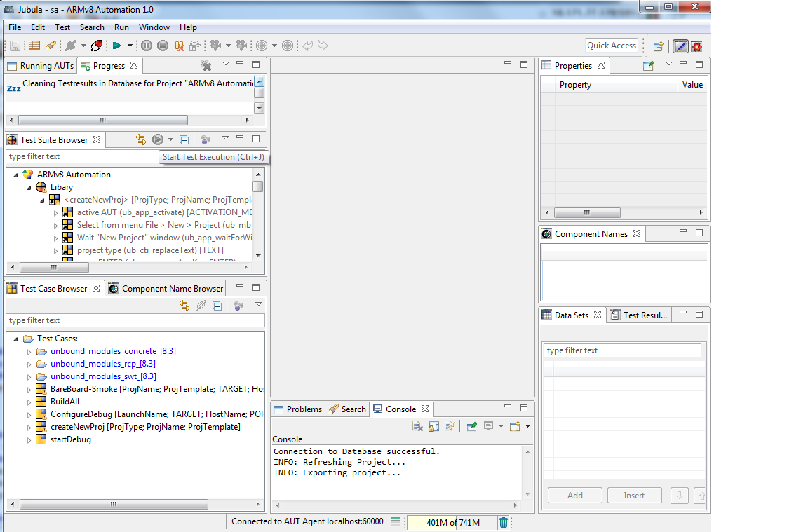Viewport: 808px width, 532px height.
Task: Click the Add button in Data Sets
Action: [x=575, y=496]
